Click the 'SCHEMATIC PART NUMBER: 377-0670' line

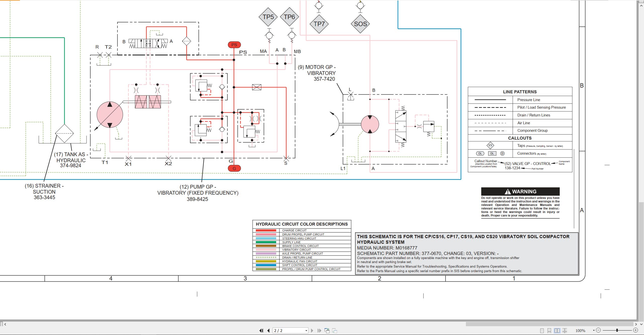point(428,254)
